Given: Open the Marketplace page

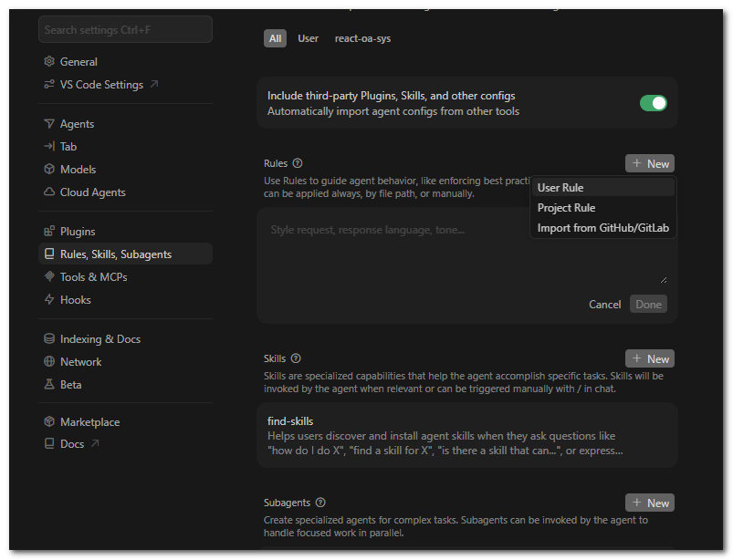Looking at the screenshot, I should tap(125, 421).
